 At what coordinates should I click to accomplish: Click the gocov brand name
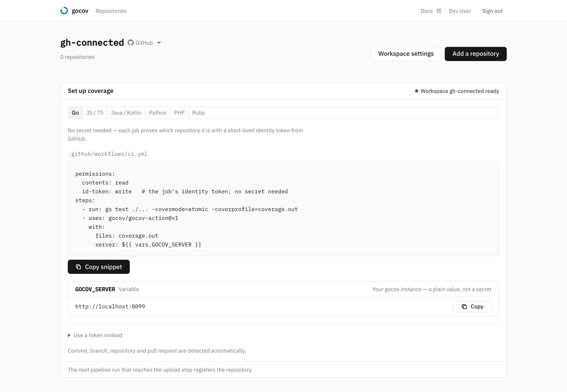pos(80,11)
